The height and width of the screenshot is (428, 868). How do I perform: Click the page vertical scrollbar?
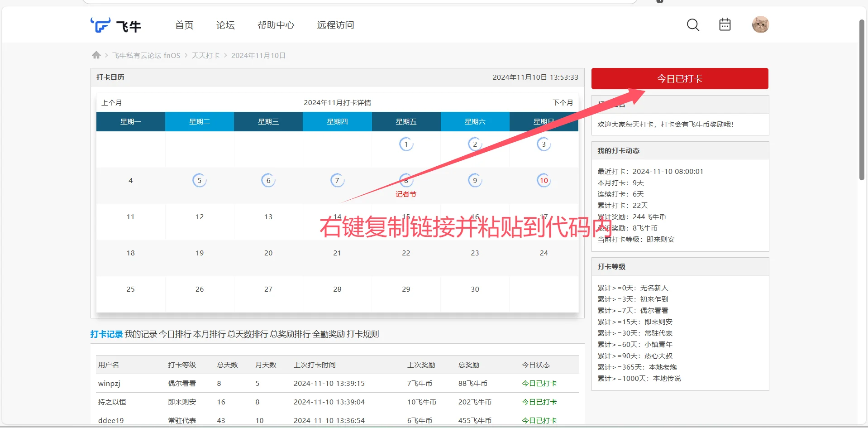pyautogui.click(x=862, y=100)
